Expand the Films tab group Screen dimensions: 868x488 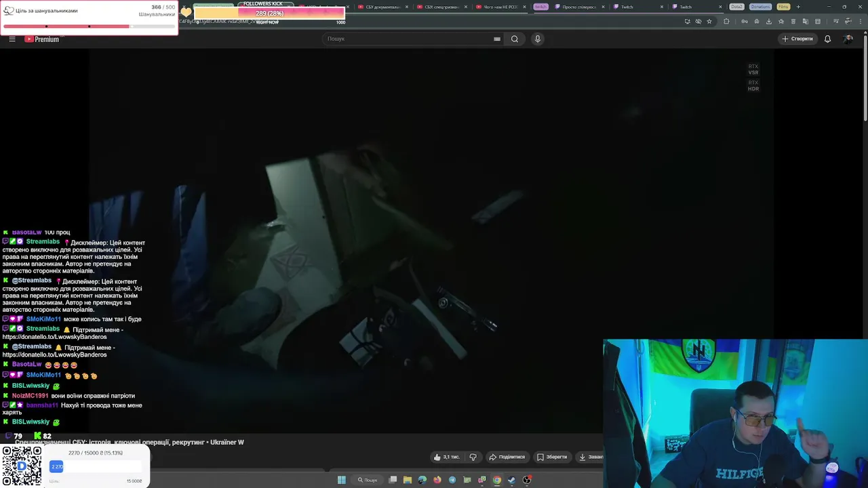[783, 7]
